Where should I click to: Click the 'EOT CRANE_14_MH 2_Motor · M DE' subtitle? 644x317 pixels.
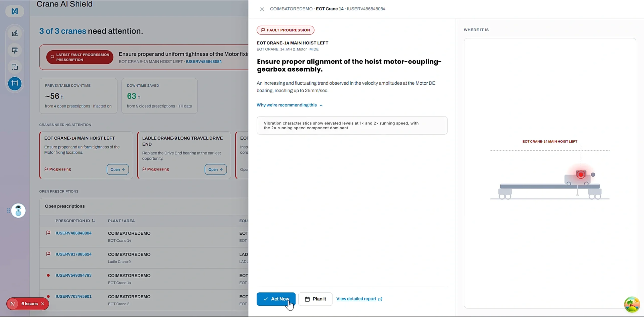[288, 49]
